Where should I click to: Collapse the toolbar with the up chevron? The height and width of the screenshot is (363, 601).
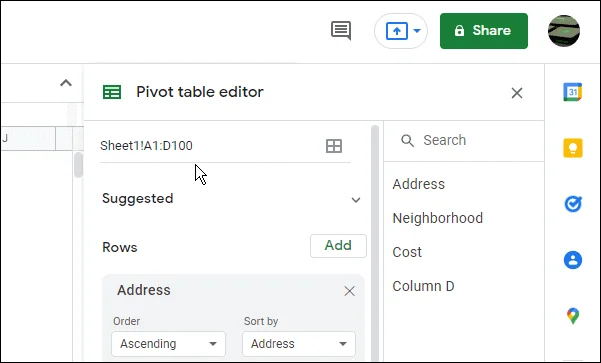[x=66, y=83]
